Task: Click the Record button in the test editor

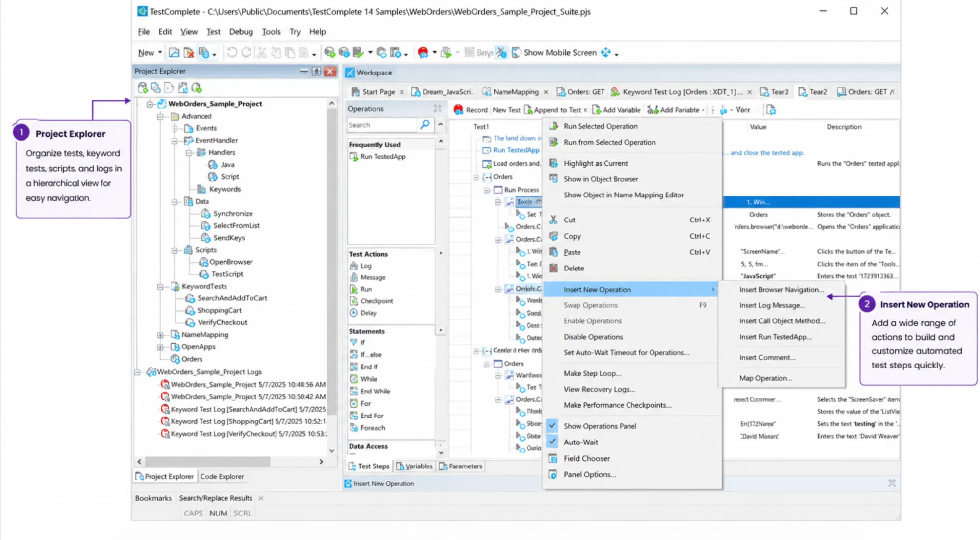Action: click(x=471, y=110)
